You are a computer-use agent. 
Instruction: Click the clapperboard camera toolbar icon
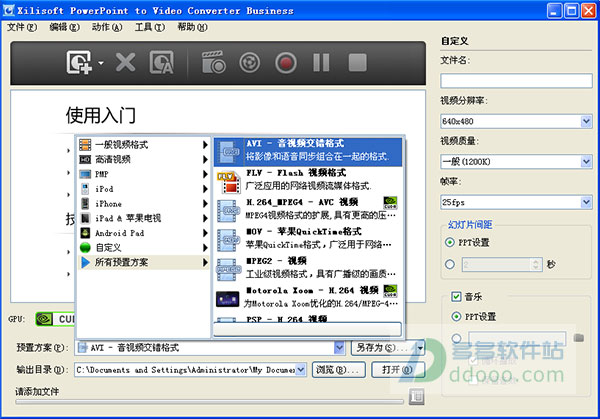tap(213, 62)
